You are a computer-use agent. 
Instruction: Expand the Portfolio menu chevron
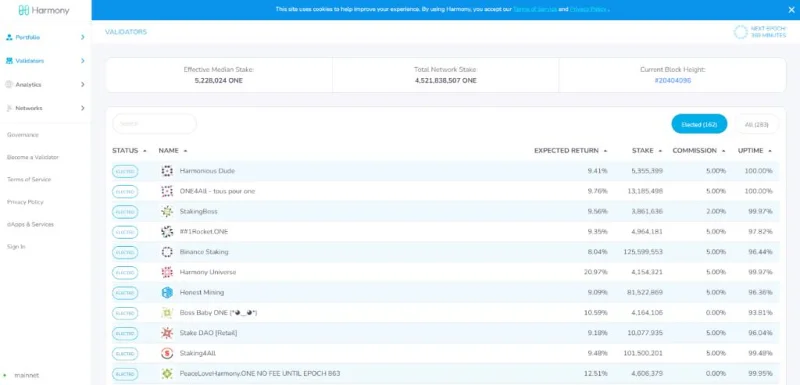83,37
